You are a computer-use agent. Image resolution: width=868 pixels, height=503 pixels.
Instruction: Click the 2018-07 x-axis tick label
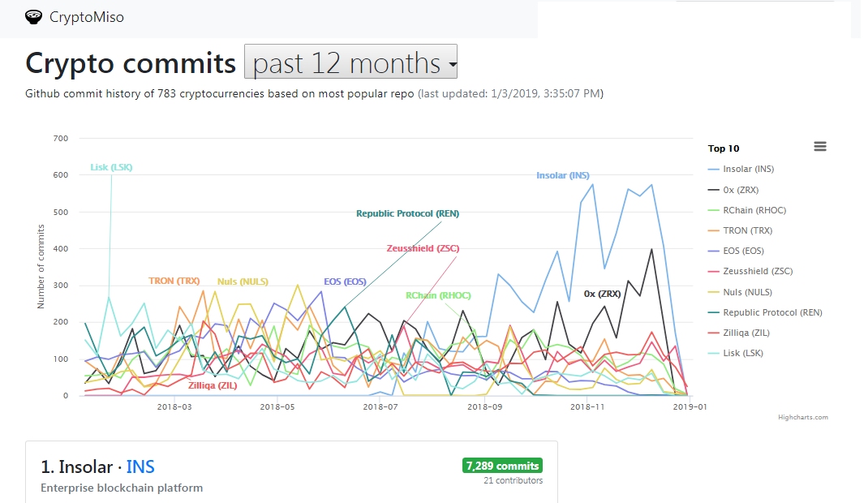380,406
